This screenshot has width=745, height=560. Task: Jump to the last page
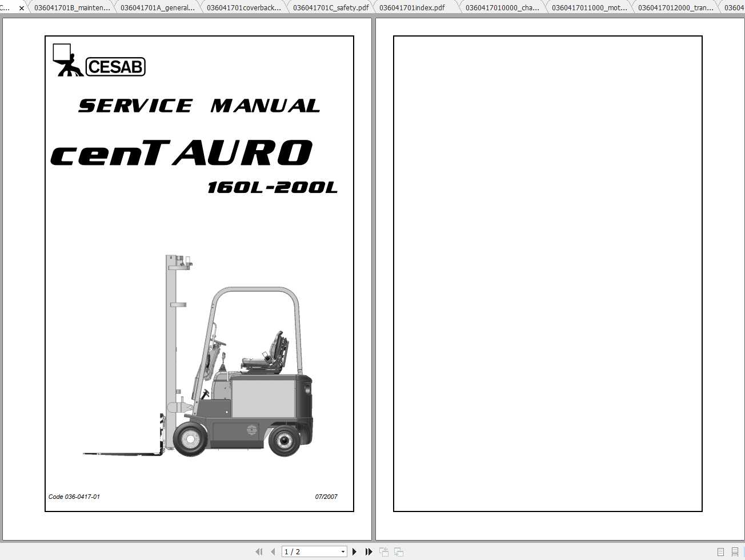[x=369, y=551]
